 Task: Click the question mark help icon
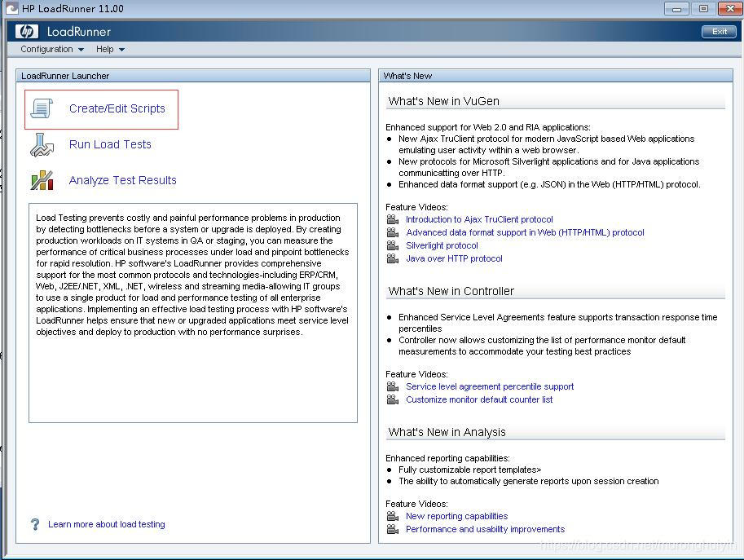[35, 524]
